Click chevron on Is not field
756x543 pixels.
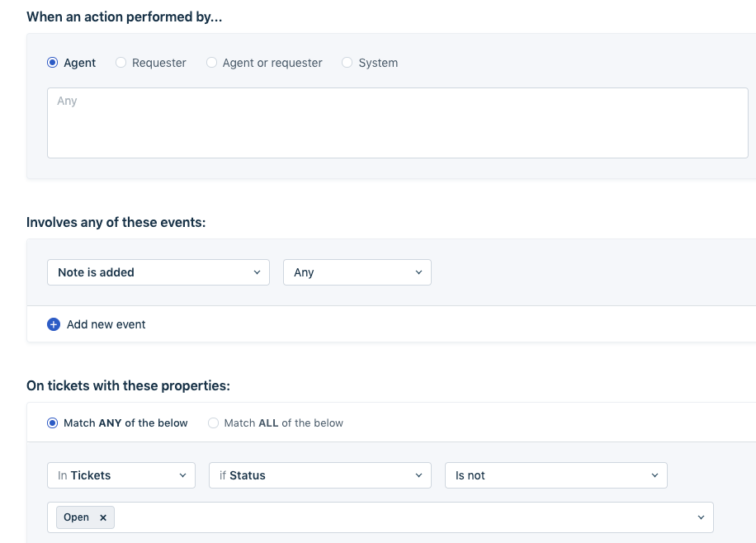(654, 475)
